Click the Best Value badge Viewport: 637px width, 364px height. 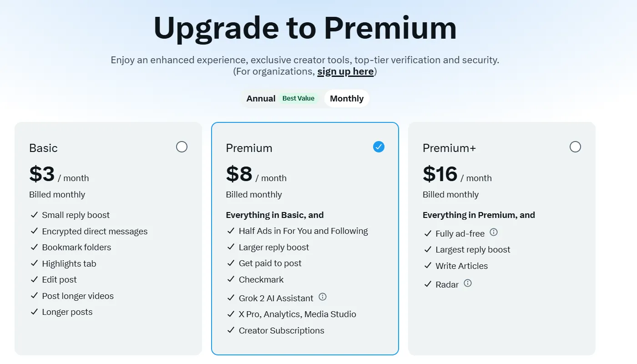tap(298, 98)
